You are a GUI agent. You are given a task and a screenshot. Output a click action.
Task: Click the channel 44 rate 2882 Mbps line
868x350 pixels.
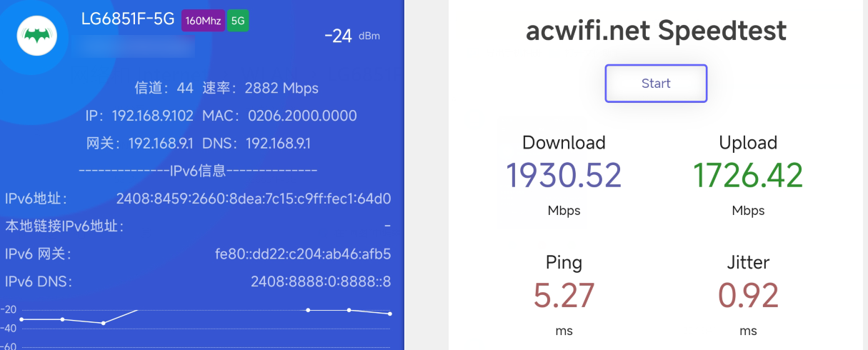[x=226, y=88]
